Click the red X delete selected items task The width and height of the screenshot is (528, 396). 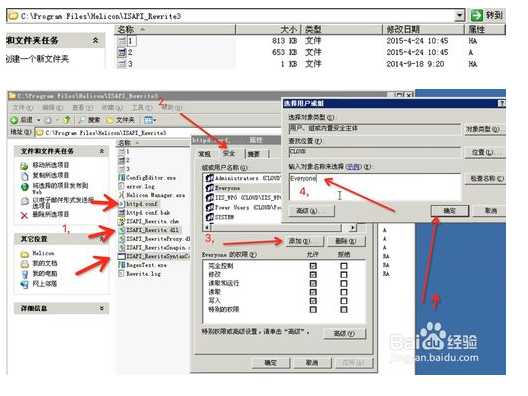click(24, 214)
